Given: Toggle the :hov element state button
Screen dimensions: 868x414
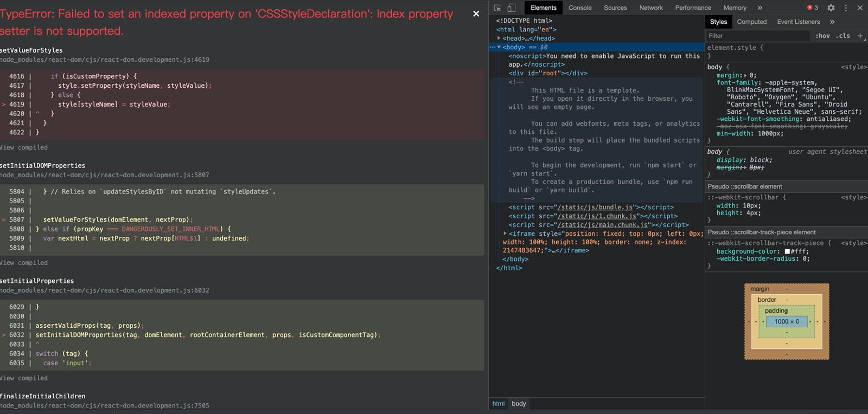Looking at the screenshot, I should coord(822,36).
